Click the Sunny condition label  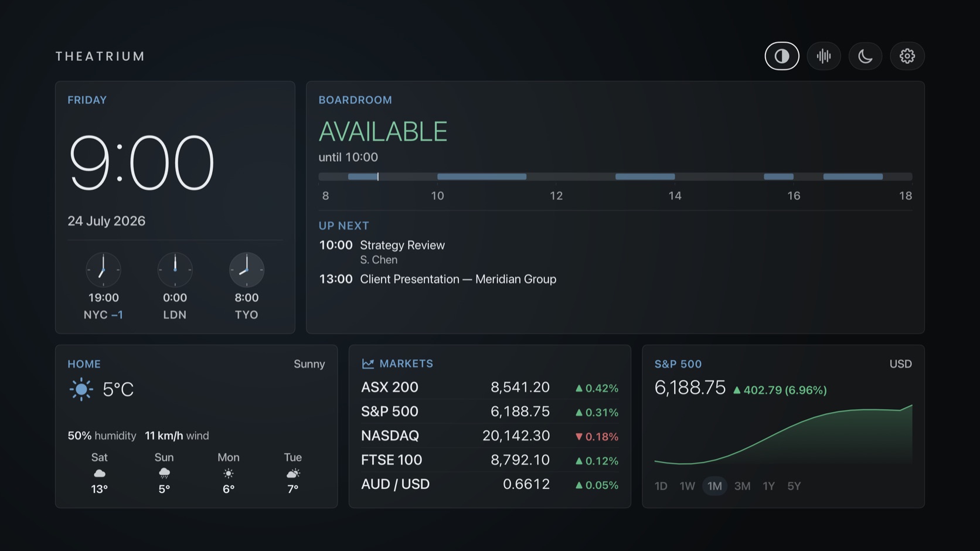[309, 364]
